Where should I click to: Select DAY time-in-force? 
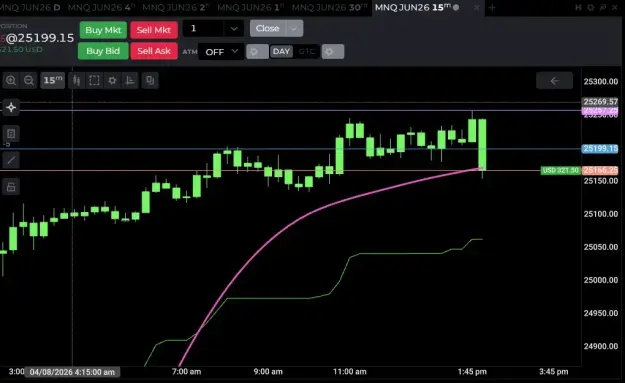(x=281, y=51)
